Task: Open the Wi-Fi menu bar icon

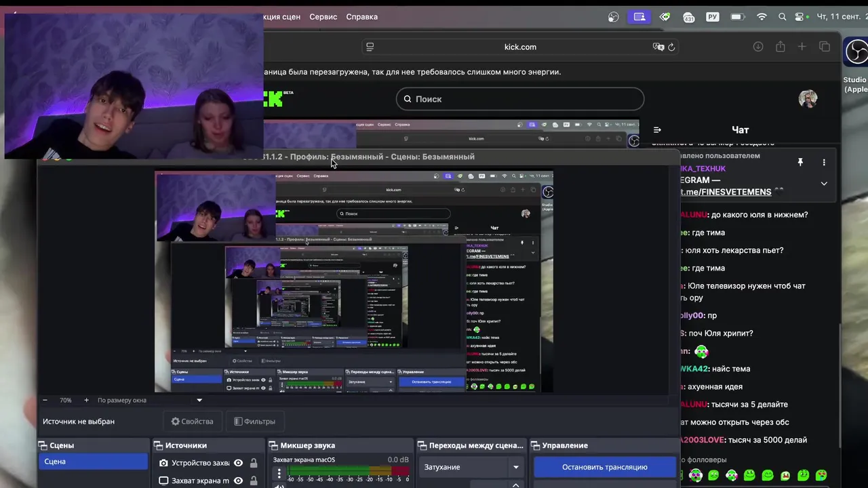Action: pos(762,17)
